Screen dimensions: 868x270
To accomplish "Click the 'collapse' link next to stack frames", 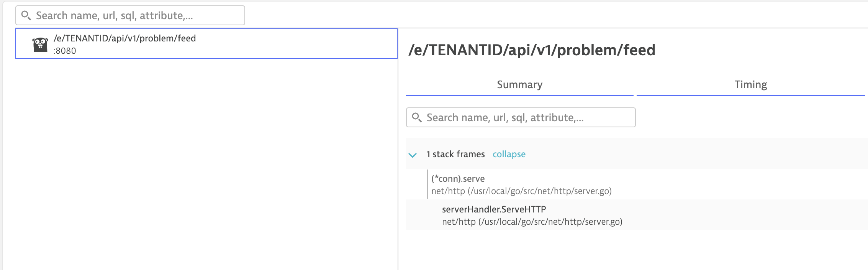I will [509, 154].
